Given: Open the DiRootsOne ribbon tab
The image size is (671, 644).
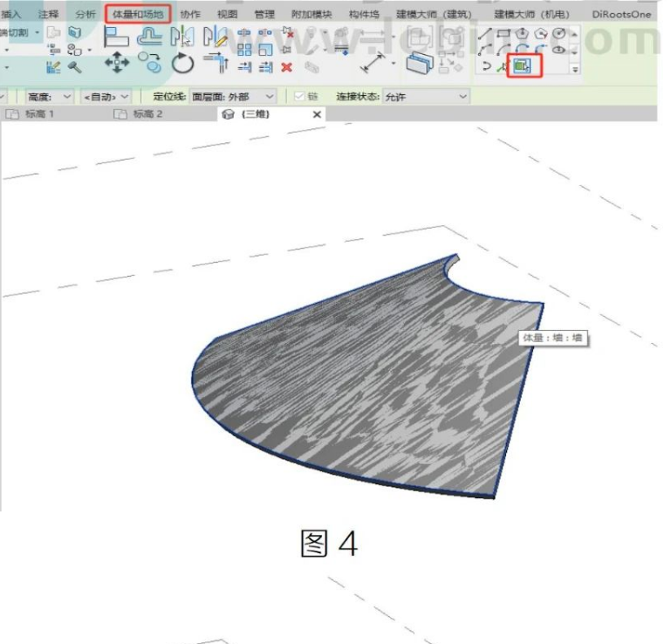Looking at the screenshot, I should pos(621,15).
